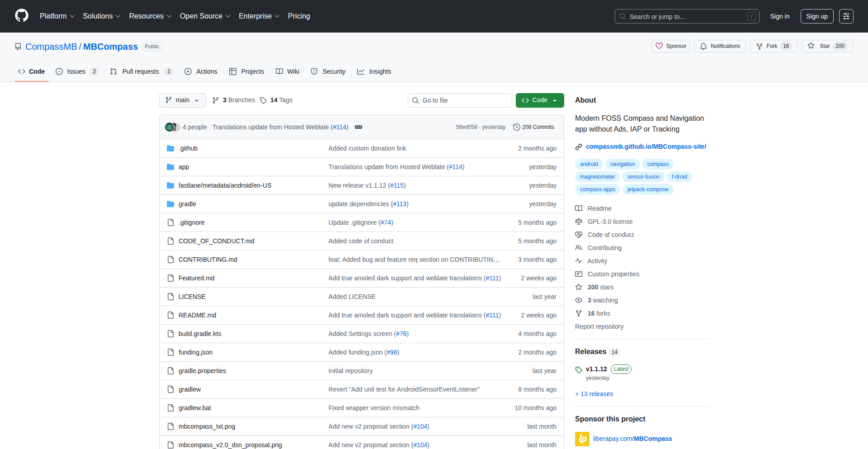Switch to the Pull requests tab
The image size is (868, 449).
tap(140, 71)
